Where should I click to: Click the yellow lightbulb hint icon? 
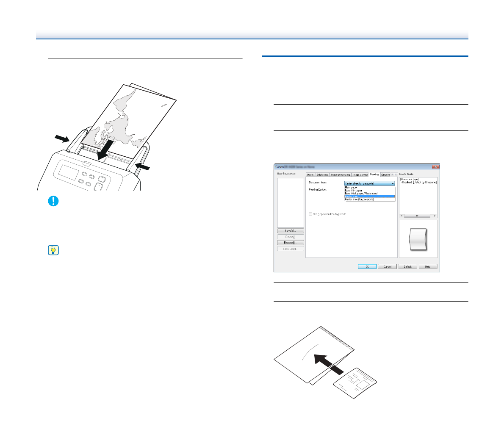(x=53, y=250)
